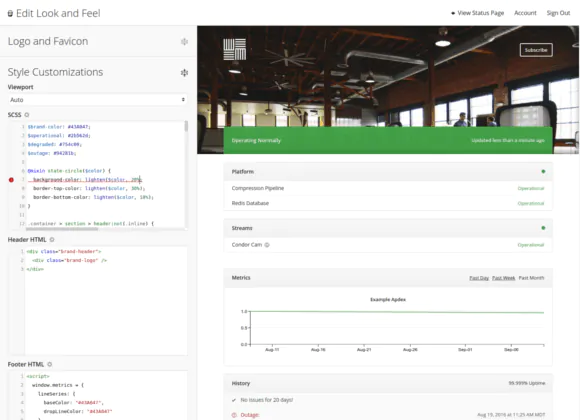
Task: Click the Streams group green status dot
Action: click(x=543, y=228)
